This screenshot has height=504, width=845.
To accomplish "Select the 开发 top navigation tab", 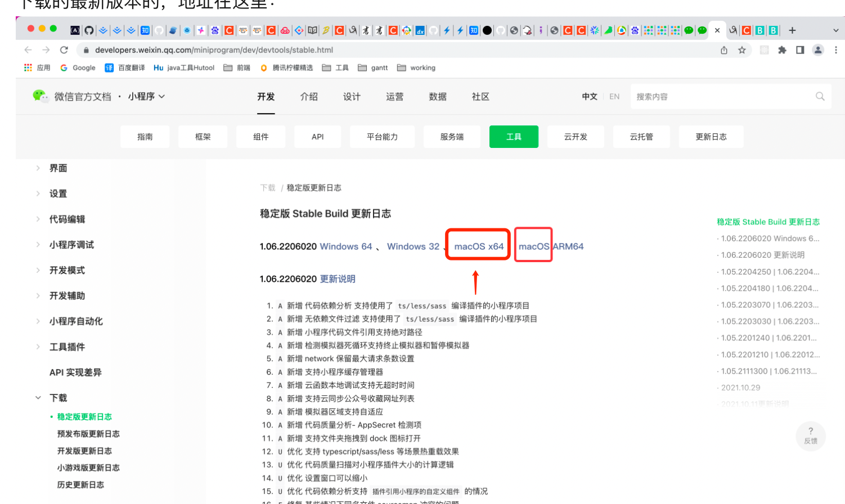I will point(266,96).
